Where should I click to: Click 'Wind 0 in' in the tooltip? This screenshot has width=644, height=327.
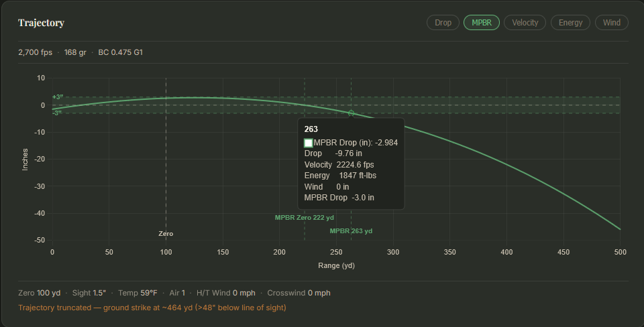(327, 187)
